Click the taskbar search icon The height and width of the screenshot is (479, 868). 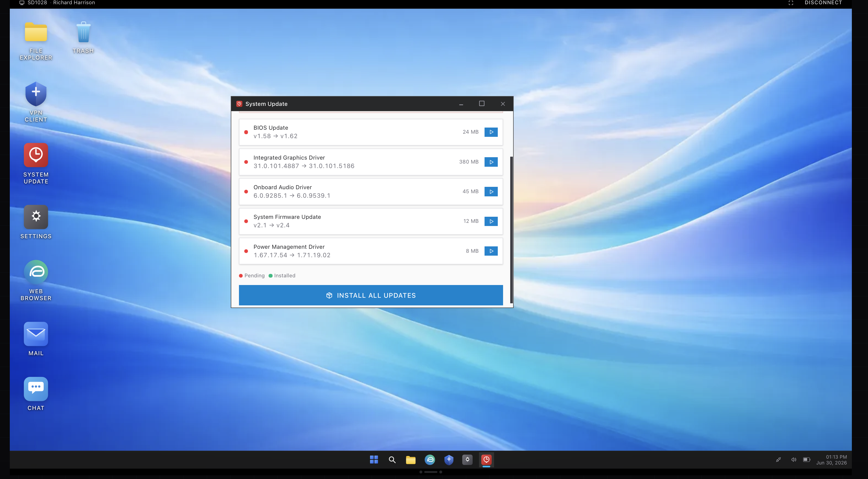pyautogui.click(x=392, y=460)
